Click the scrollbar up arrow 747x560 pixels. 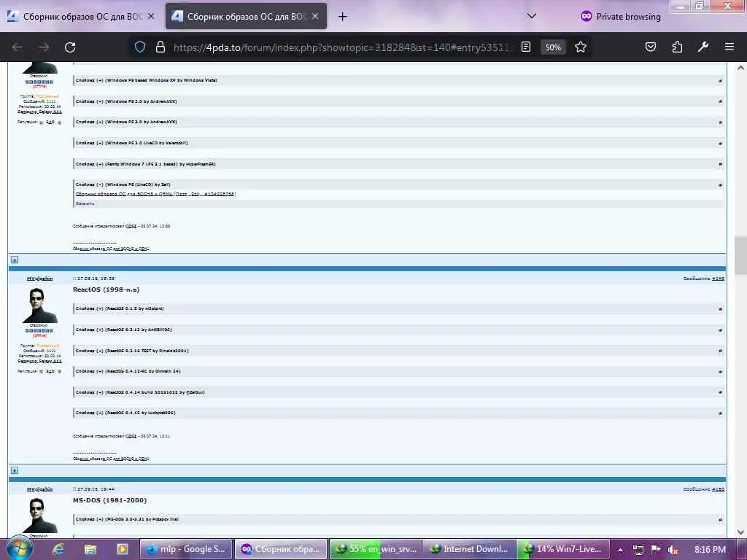pos(740,68)
